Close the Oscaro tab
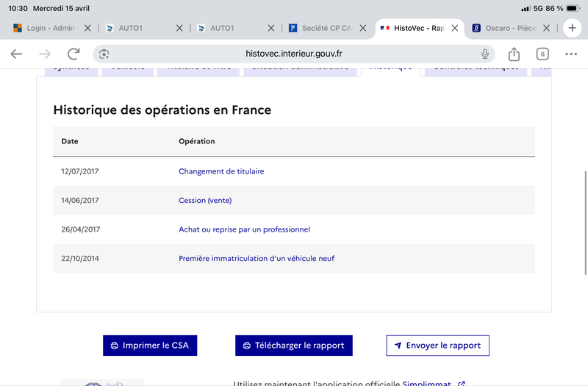This screenshot has height=386, width=588. (546, 28)
